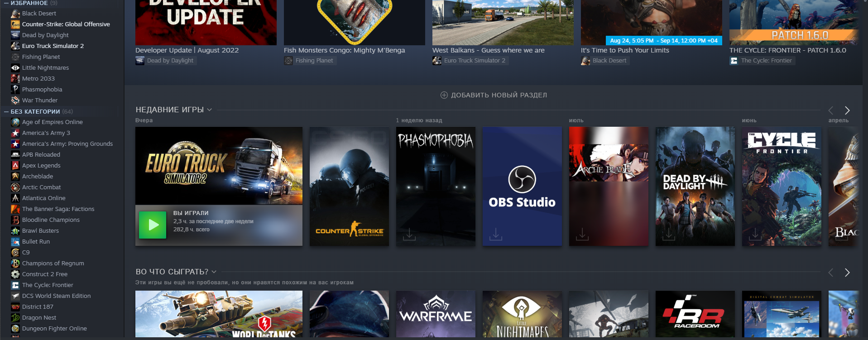Screen dimensions: 868x340
Task: Open the НЕДАВНИЕ ИГРЫ shelf dropdown
Action: click(210, 110)
